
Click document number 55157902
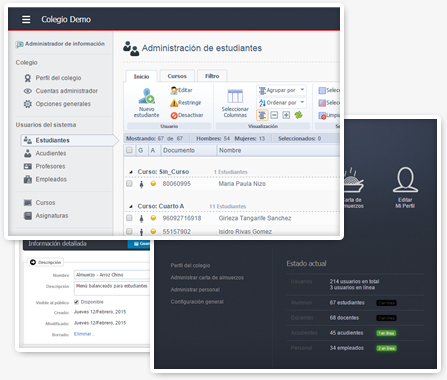point(177,232)
